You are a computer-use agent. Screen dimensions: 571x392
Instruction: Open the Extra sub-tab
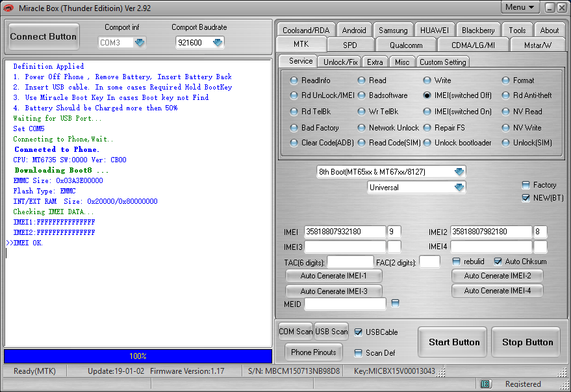[x=375, y=62]
